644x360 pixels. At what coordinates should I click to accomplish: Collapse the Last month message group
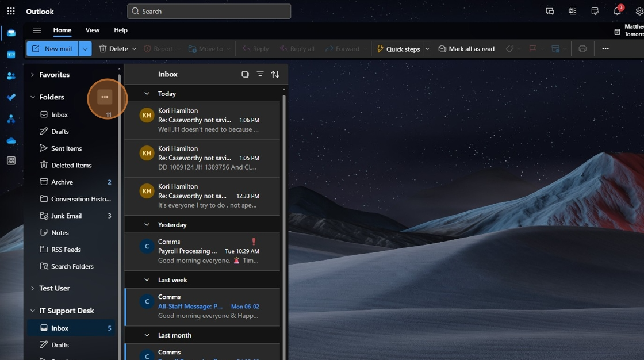click(x=147, y=335)
